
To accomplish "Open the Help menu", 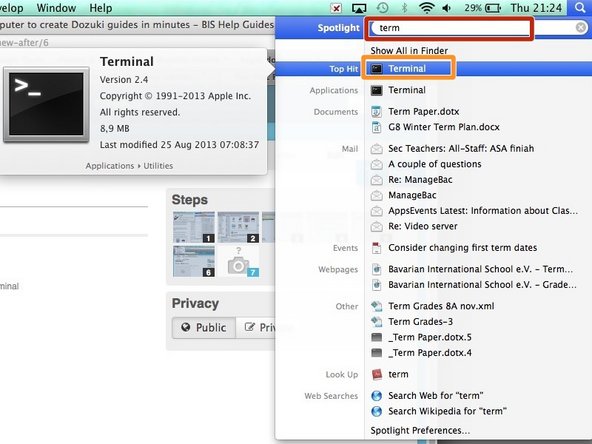I will [100, 8].
